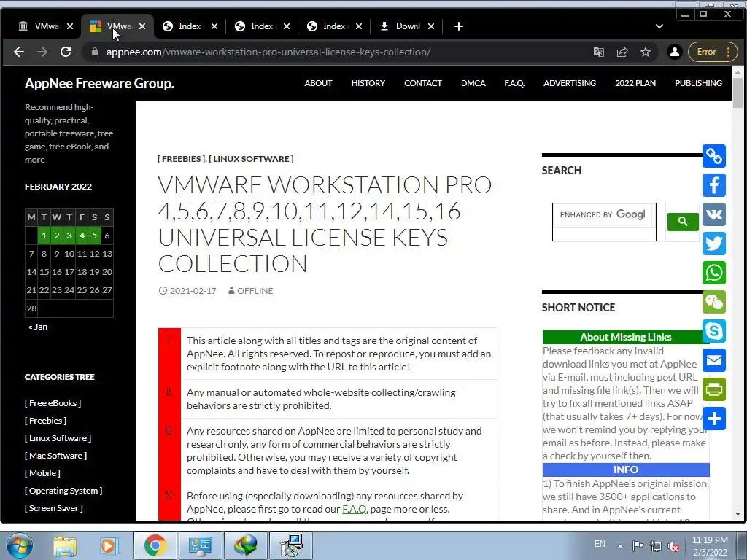Select February 1 in the calendar
This screenshot has width=747, height=560.
point(44,236)
